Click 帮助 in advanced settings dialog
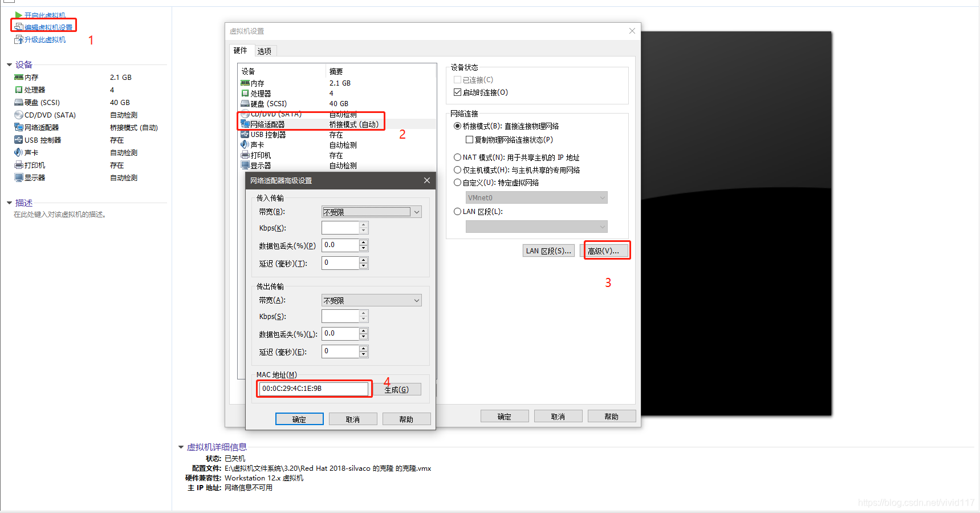Image resolution: width=980 pixels, height=513 pixels. coord(406,419)
